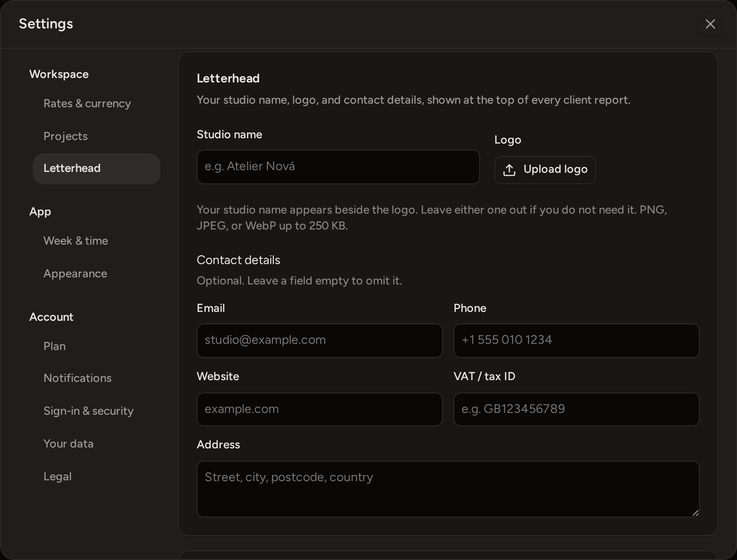
Task: Click the Contact details heading
Action: [x=238, y=260]
